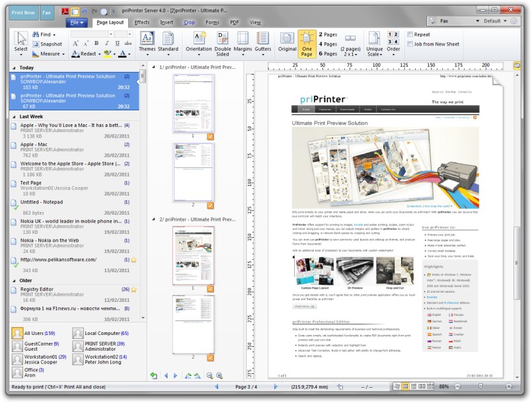Collapse the Last Week job group
Viewport: 532px width, 403px height.
(14, 117)
